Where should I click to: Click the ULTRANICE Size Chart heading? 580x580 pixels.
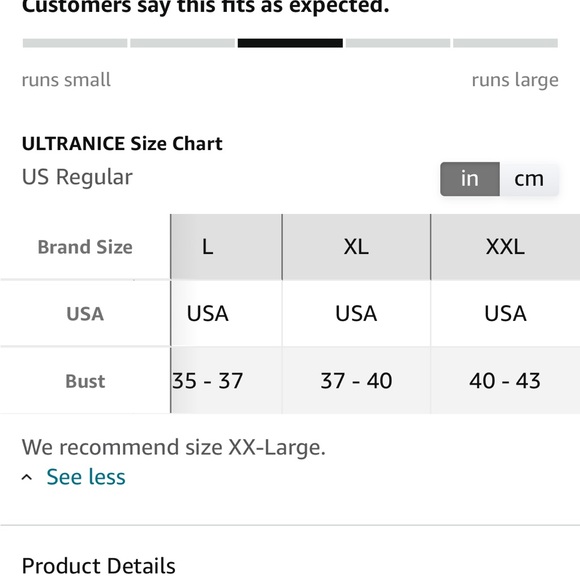(x=122, y=144)
